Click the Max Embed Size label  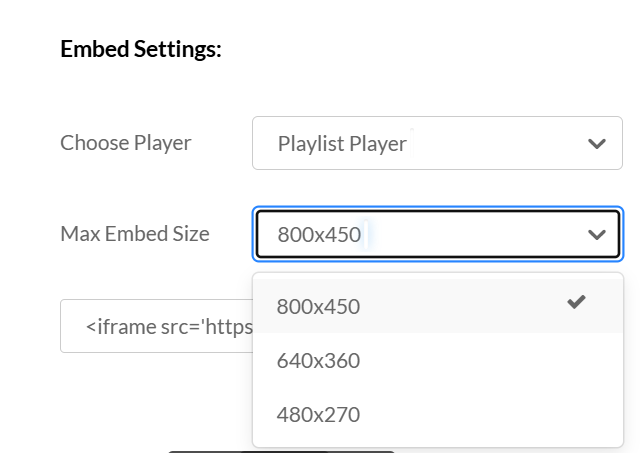135,234
